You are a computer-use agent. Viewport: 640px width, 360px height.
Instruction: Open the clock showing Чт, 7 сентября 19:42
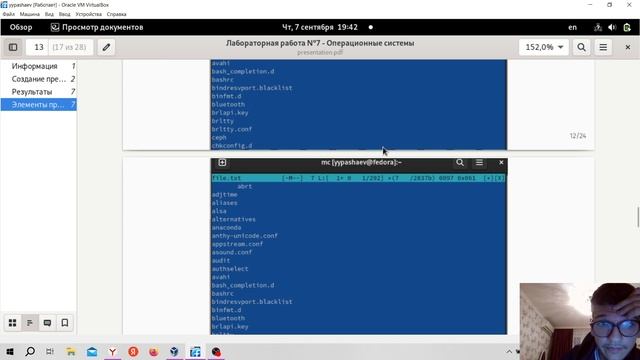pos(320,27)
